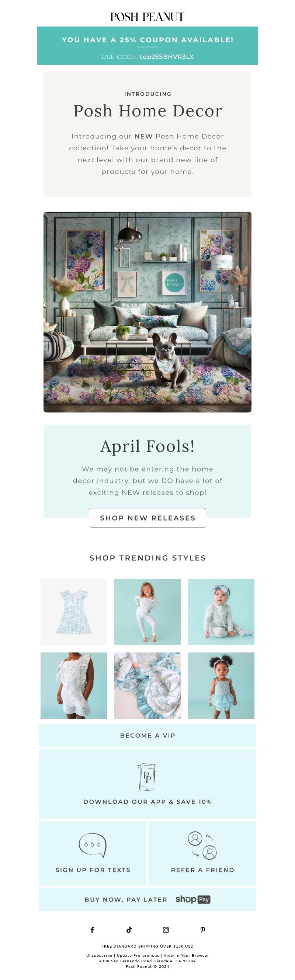Click the phone app download icon
Viewport: 295px width, 980px height.
pyautogui.click(x=147, y=777)
